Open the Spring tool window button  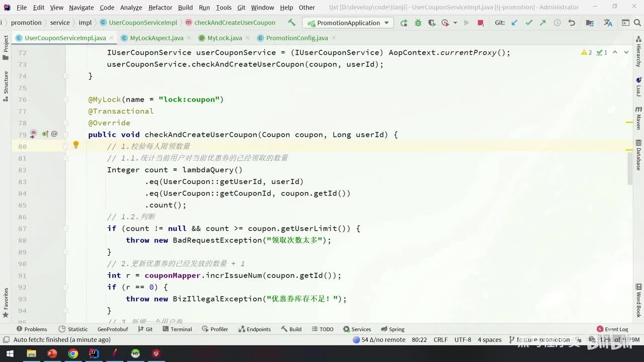pyautogui.click(x=391, y=329)
